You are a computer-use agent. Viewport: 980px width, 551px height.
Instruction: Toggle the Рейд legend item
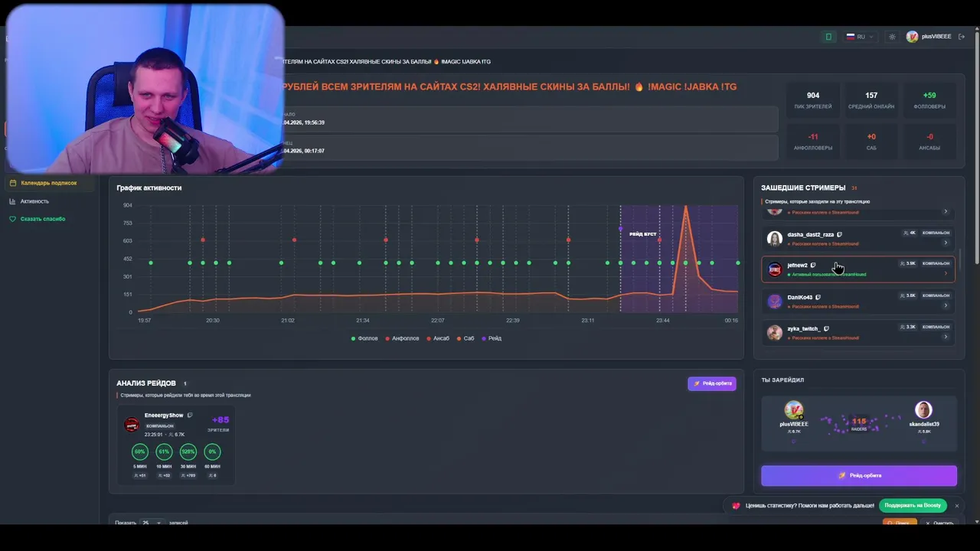click(x=492, y=338)
